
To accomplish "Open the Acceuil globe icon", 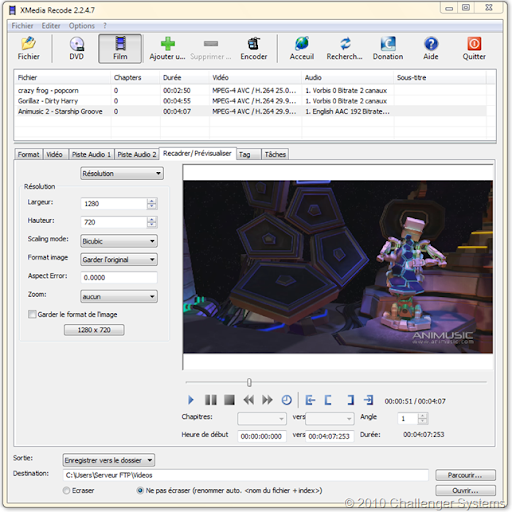I will click(x=302, y=43).
